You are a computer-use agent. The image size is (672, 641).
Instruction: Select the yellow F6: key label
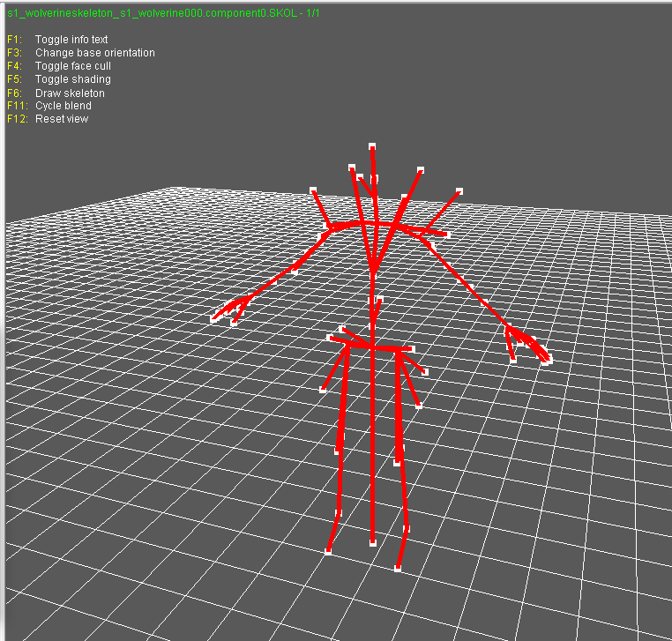pos(14,93)
